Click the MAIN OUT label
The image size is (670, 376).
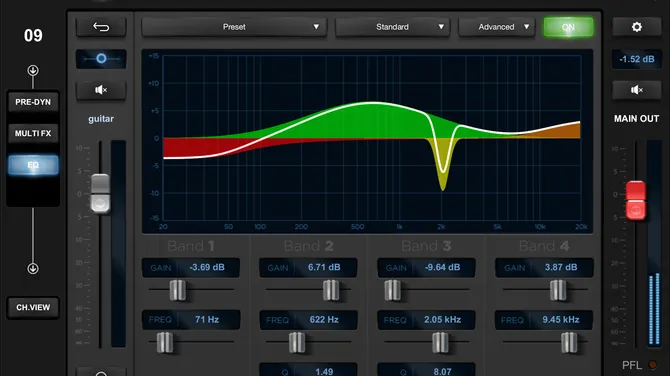[636, 119]
